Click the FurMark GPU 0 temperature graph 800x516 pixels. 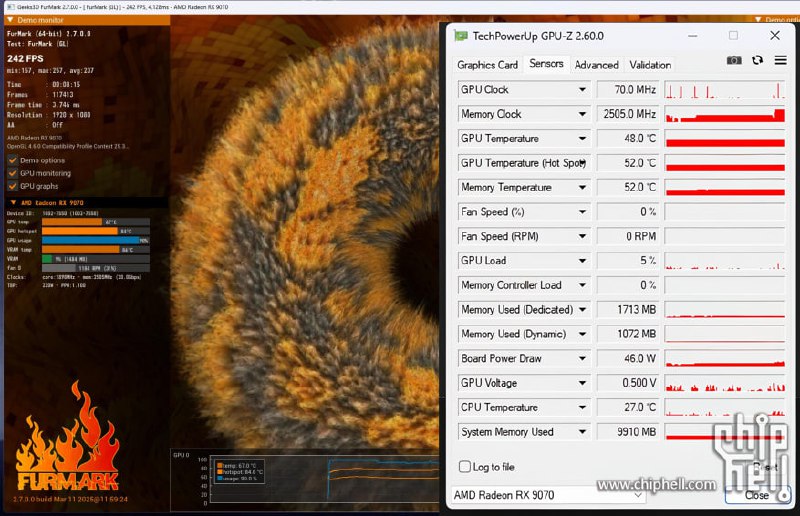click(x=305, y=479)
